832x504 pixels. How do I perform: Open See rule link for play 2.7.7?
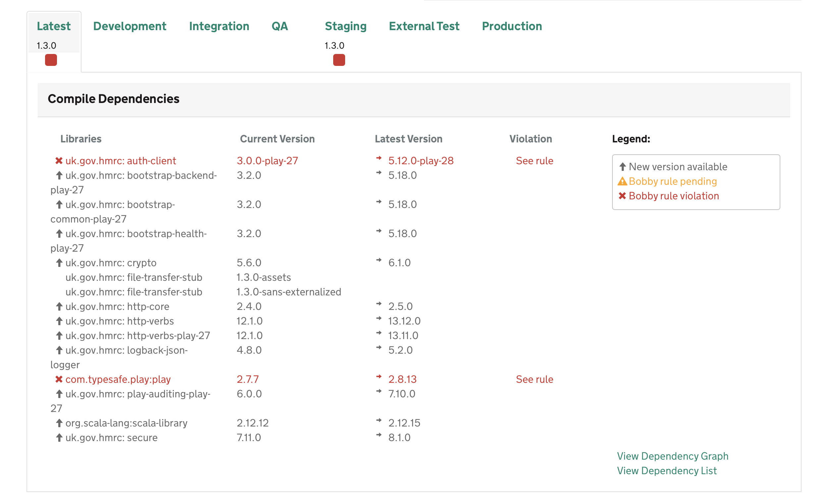pos(535,379)
